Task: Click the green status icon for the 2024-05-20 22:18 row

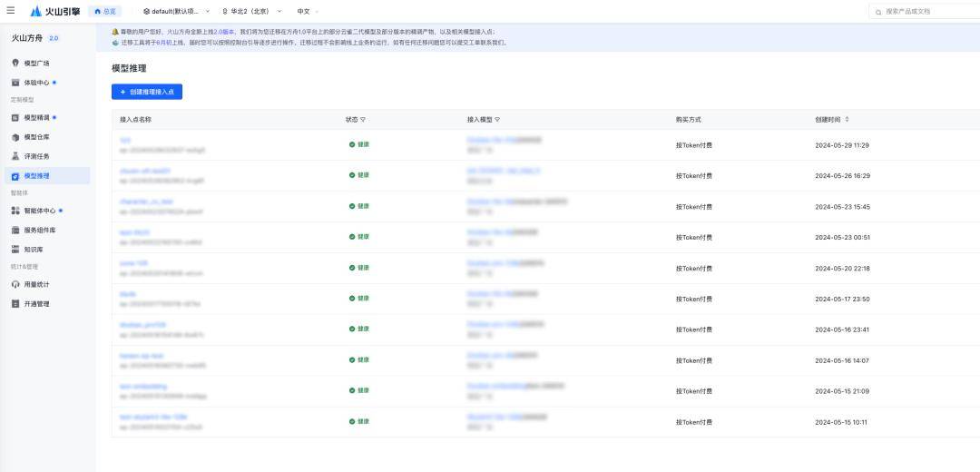Action: (x=352, y=268)
